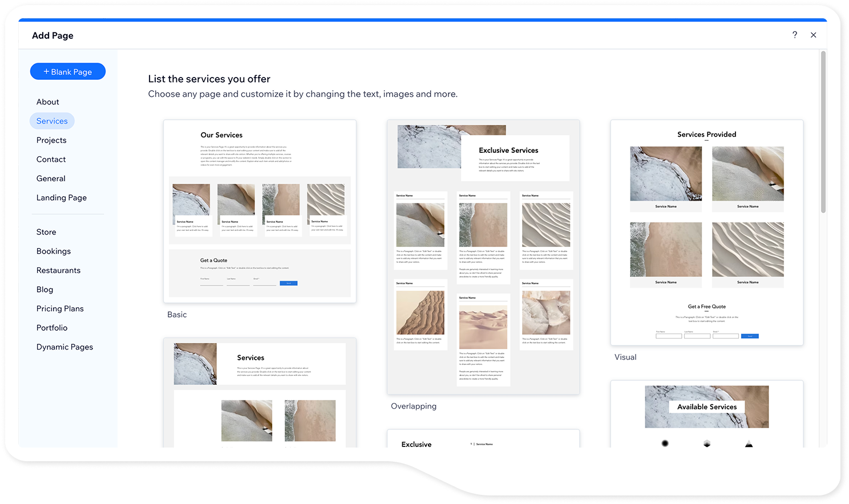This screenshot has width=849, height=504.
Task: Close the Add Page dialog
Action: 814,35
